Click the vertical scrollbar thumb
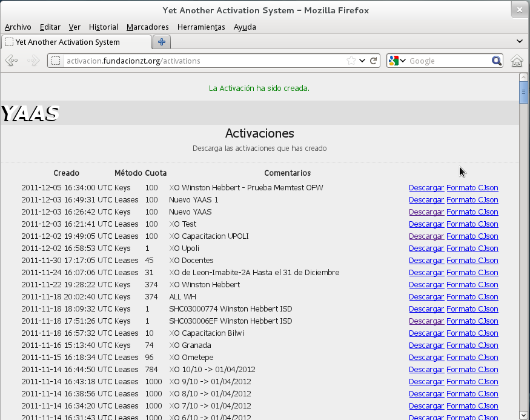 [523, 93]
